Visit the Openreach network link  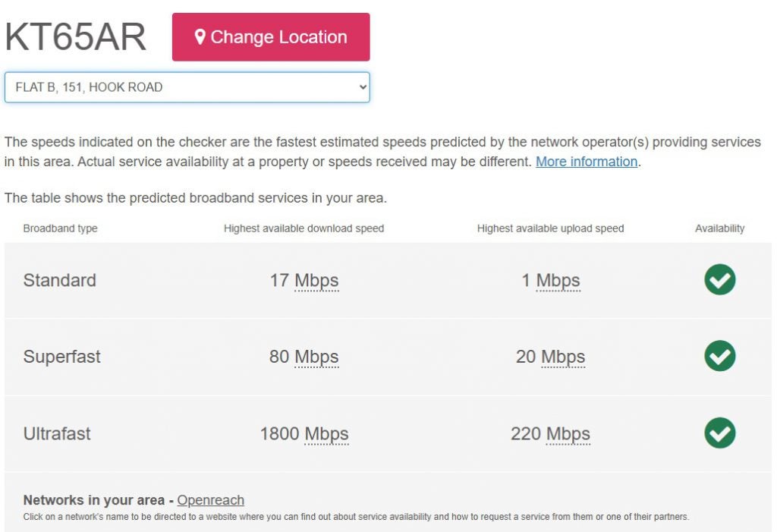coord(211,500)
